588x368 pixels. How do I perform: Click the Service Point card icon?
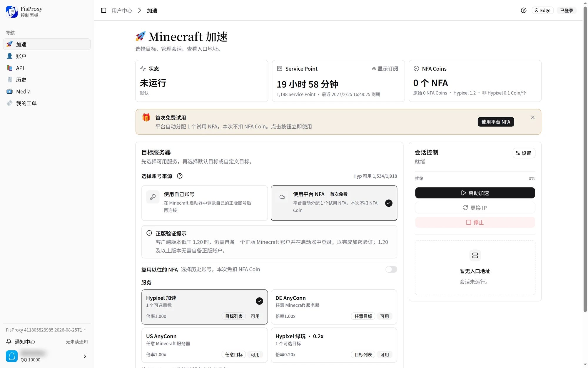pos(280,68)
